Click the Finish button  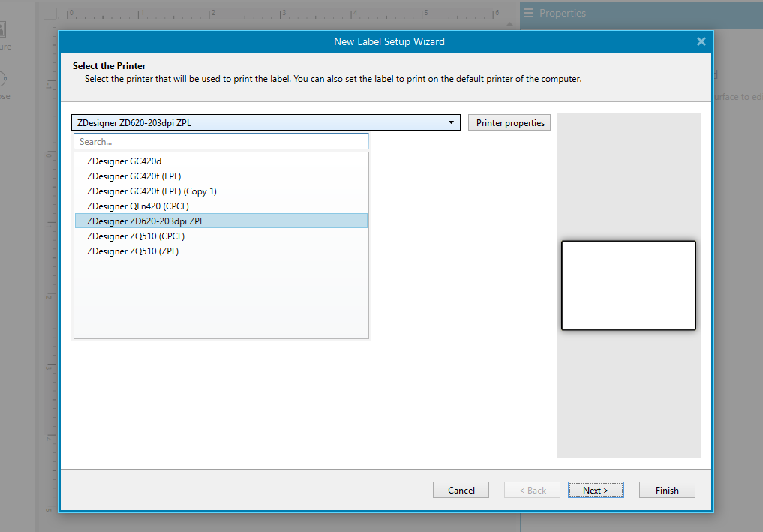[x=666, y=489]
